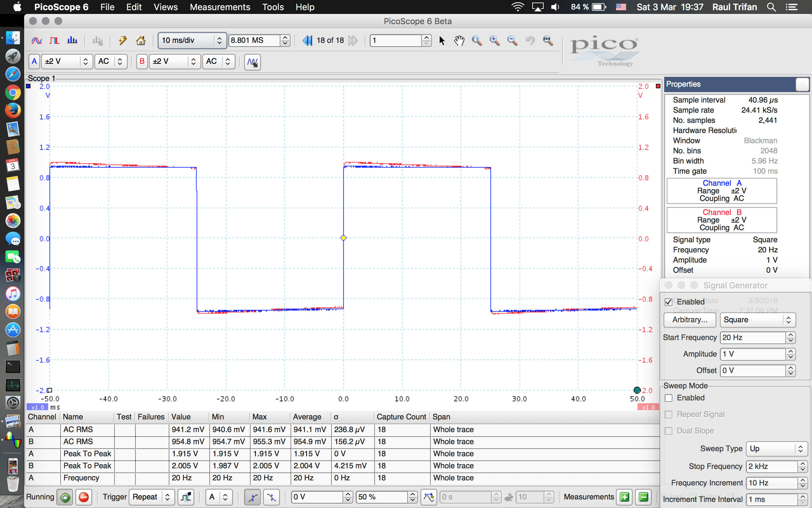Toggle the Dual Slope checkbox

point(668,431)
